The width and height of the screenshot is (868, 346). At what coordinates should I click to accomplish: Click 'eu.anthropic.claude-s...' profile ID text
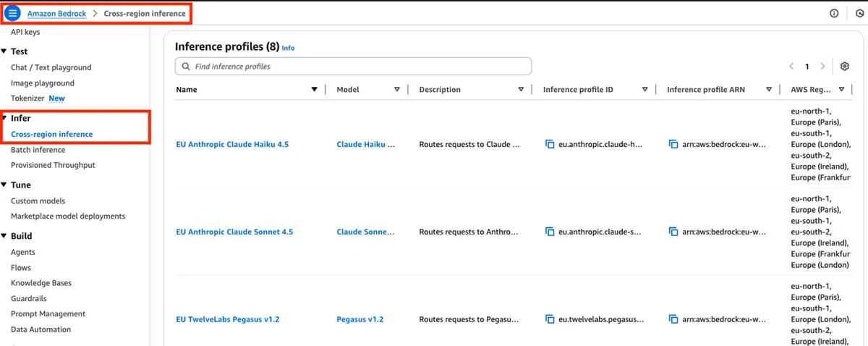[x=600, y=232]
